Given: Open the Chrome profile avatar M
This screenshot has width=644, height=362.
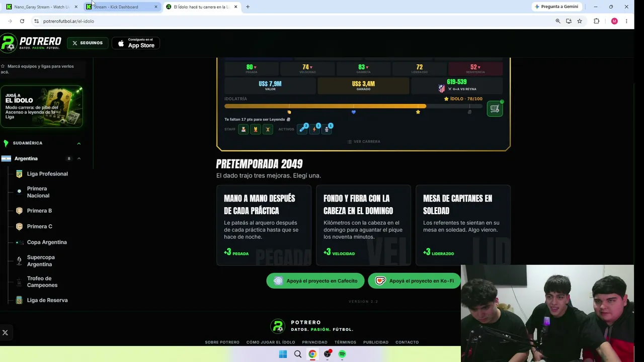Looking at the screenshot, I should point(614,21).
